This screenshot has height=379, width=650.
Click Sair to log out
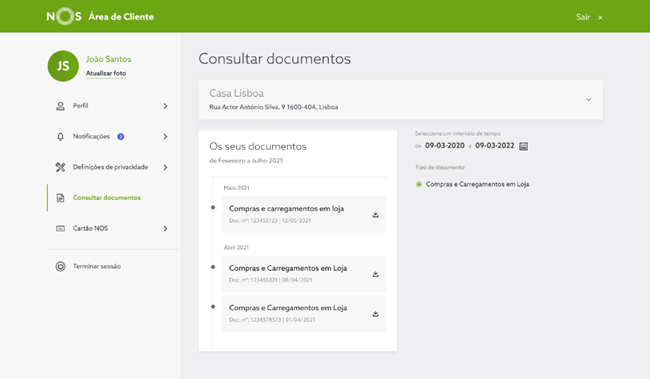583,17
